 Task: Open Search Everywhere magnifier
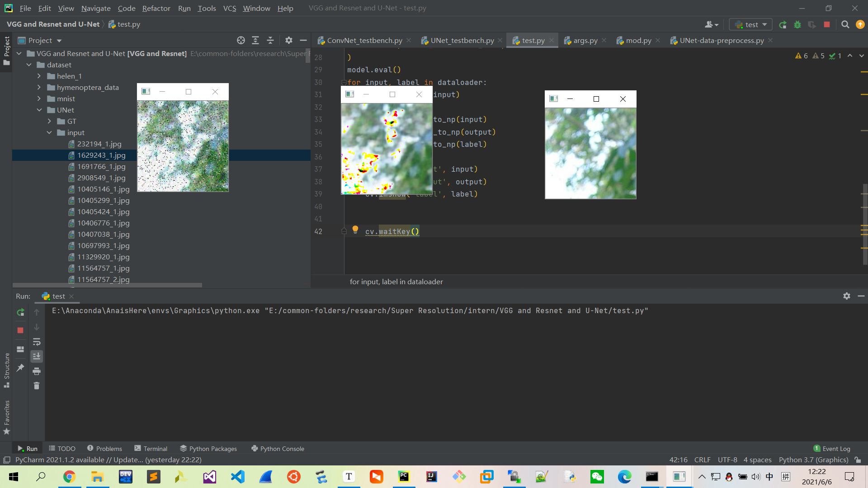pos(845,25)
